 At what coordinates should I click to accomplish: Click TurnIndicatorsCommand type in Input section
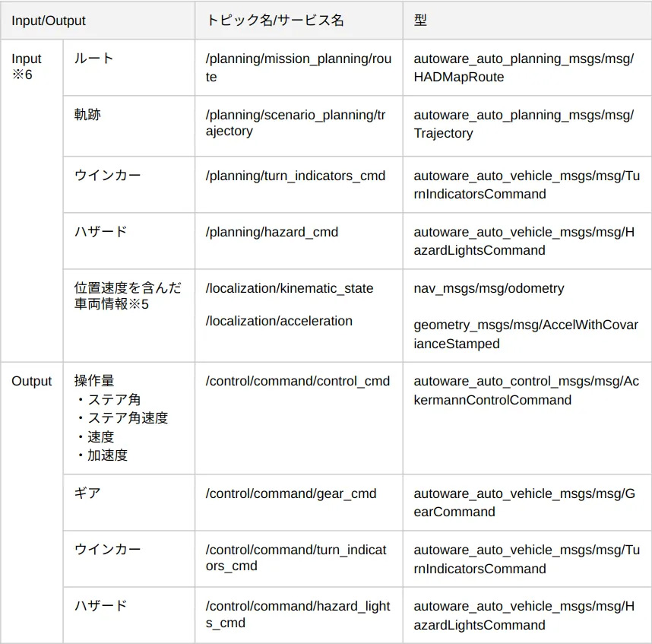(x=527, y=185)
